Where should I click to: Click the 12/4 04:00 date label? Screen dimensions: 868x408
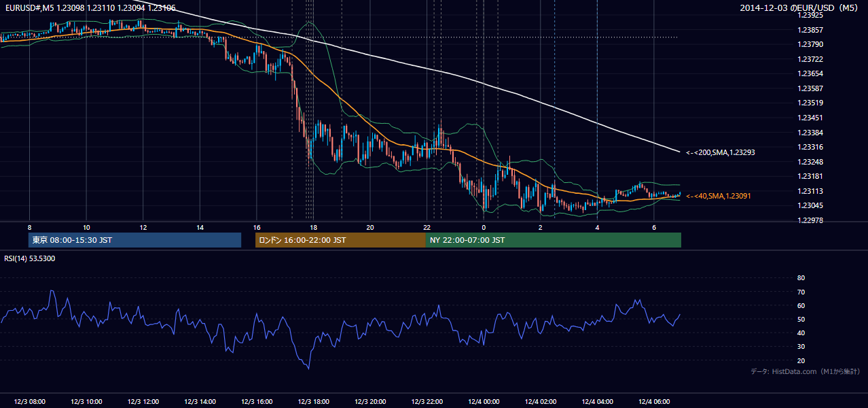tap(597, 402)
